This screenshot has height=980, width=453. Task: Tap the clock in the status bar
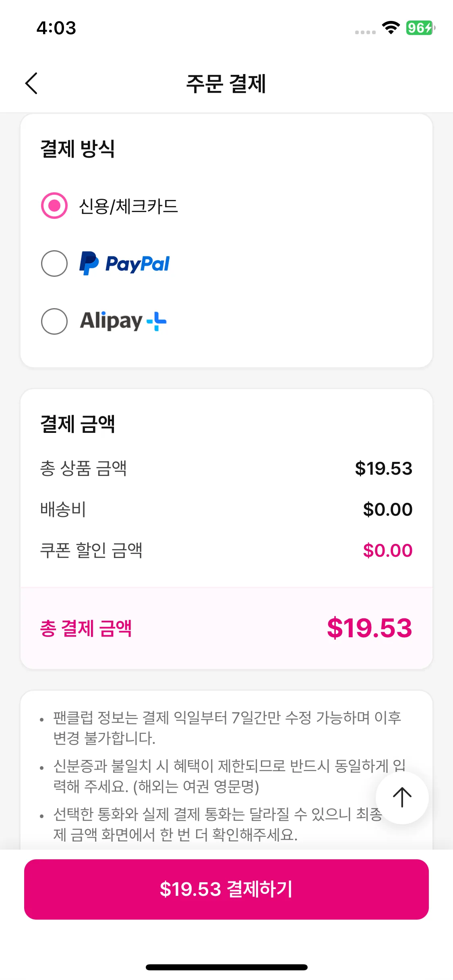pyautogui.click(x=56, y=28)
